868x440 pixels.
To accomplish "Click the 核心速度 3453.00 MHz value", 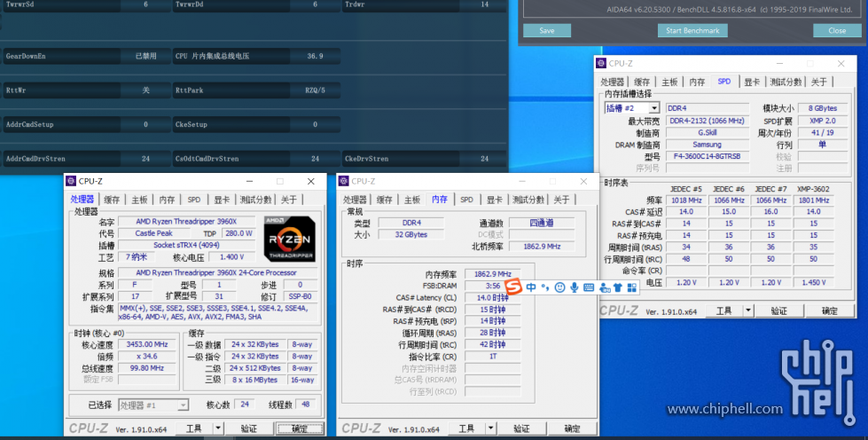I will coord(146,344).
